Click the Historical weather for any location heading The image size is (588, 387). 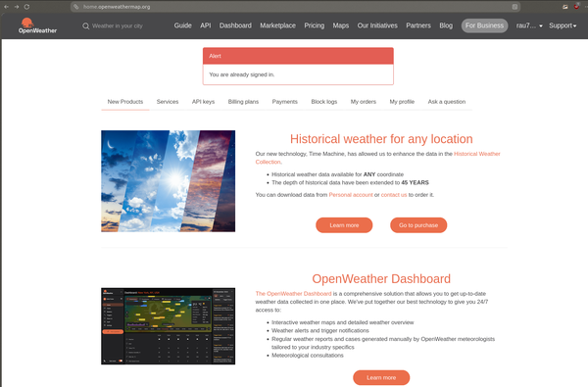(x=381, y=139)
